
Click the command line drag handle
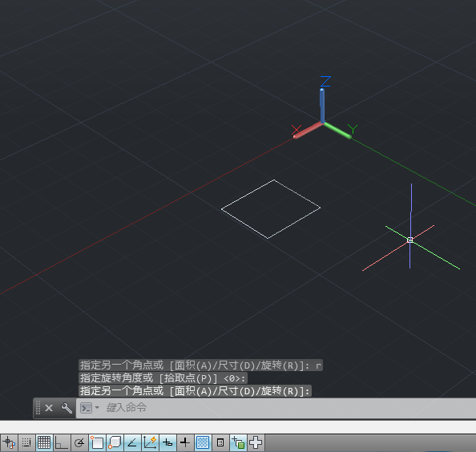coord(38,408)
